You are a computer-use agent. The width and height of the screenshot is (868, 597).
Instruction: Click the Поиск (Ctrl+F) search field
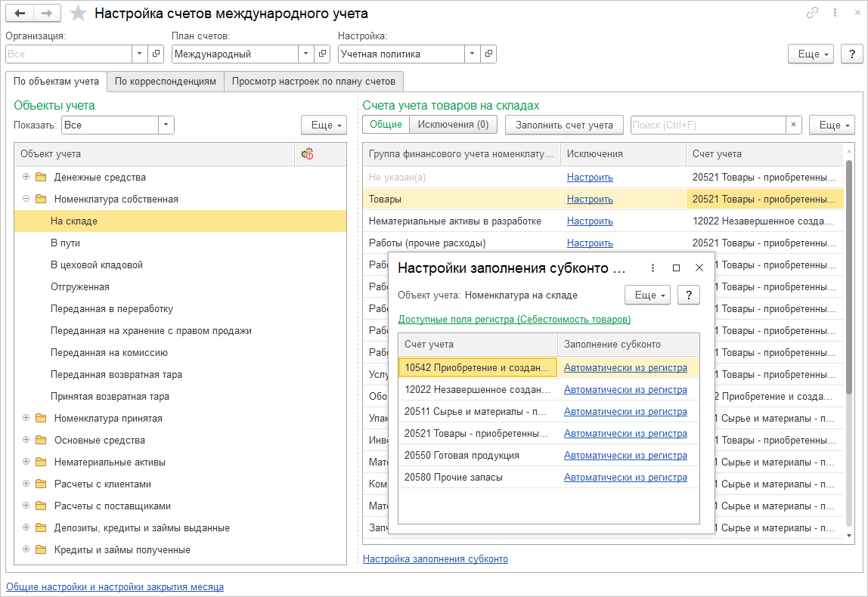point(707,125)
